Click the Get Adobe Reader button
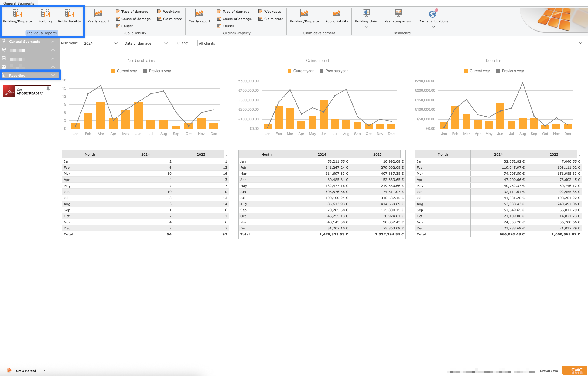 coord(27,91)
